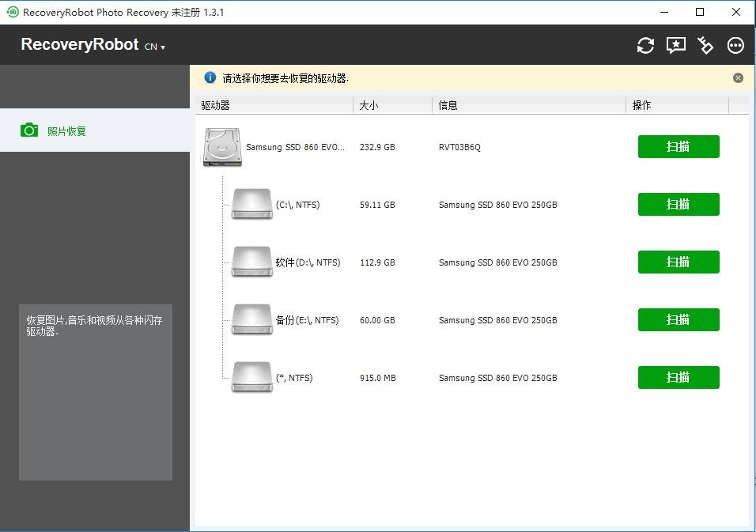
Task: Click the refresh drives icon
Action: pyautogui.click(x=645, y=45)
